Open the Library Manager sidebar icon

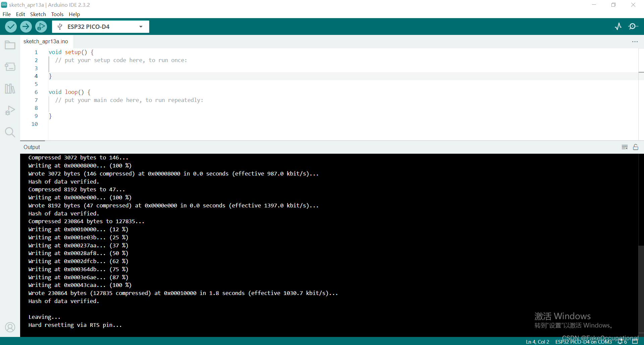[10, 89]
